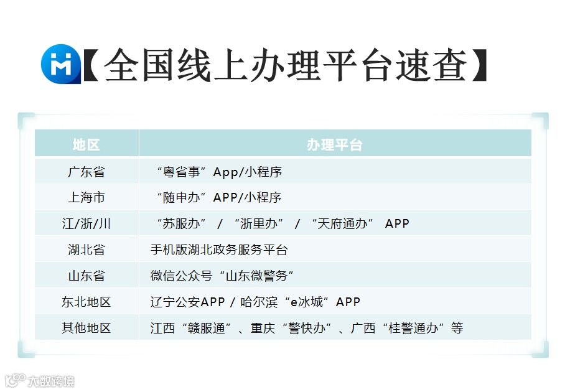This screenshot has height=392, width=570.
Task: Select the cell '“随申办” APP/小程序'
Action: [335, 197]
